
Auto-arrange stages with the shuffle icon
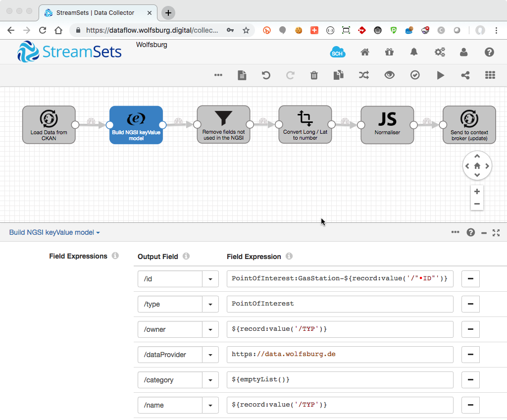pos(364,75)
